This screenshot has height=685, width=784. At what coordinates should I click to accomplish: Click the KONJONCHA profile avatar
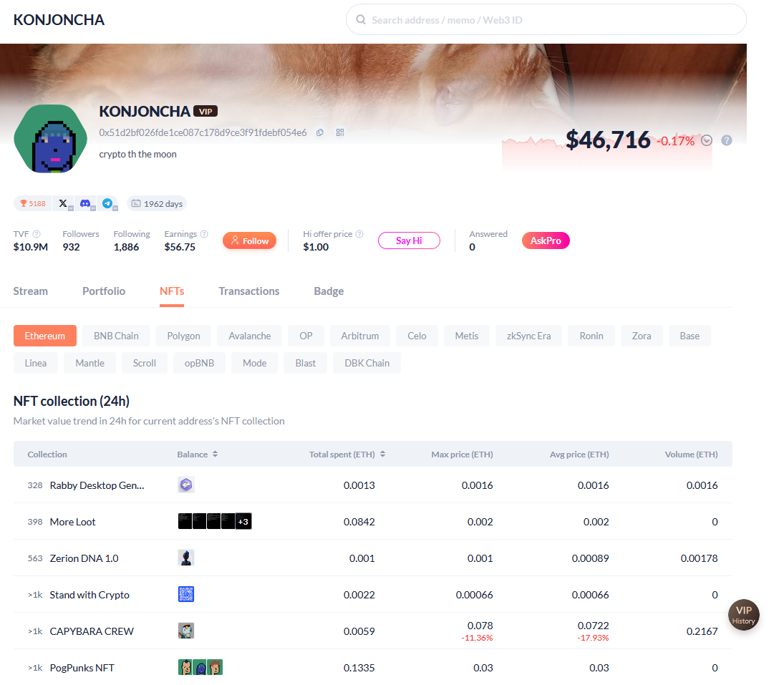51,139
